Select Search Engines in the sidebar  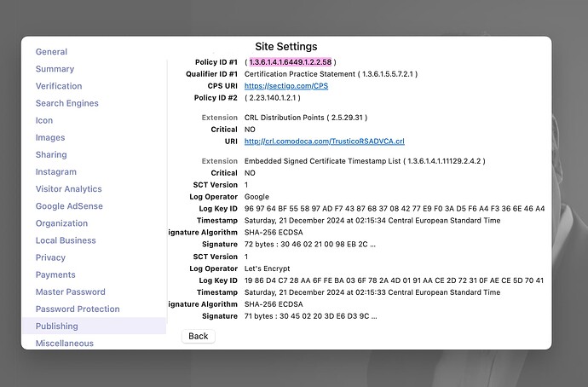(x=66, y=103)
